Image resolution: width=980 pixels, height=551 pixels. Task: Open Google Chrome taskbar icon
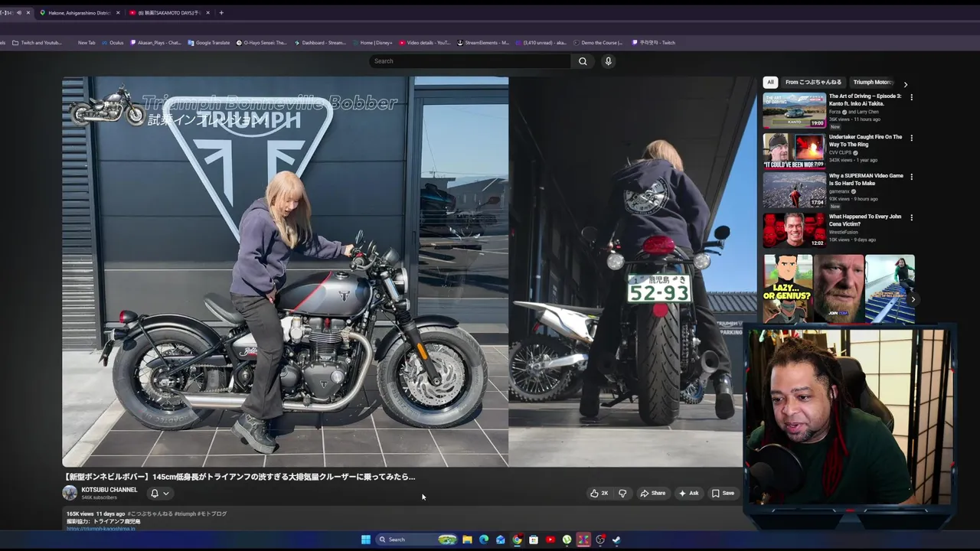click(518, 540)
